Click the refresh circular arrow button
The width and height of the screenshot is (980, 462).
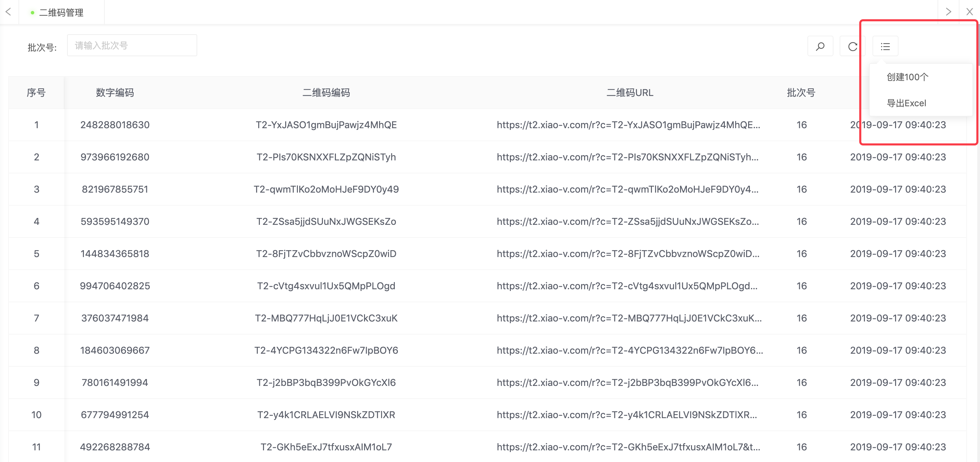pos(853,47)
